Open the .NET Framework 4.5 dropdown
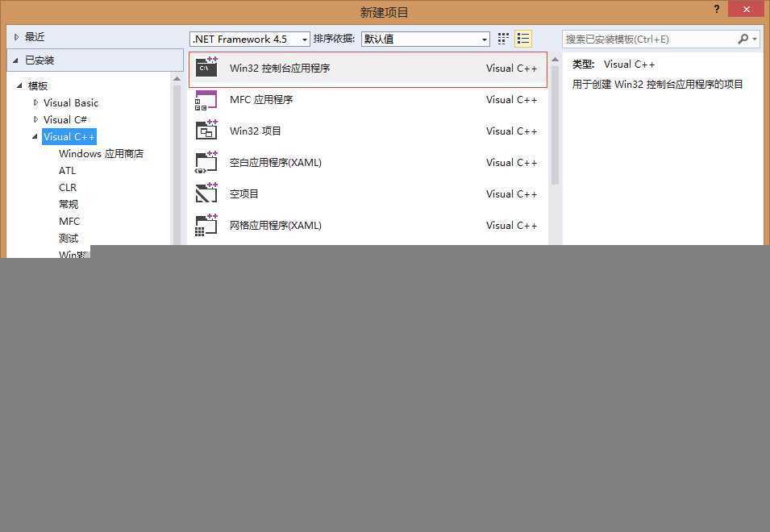 click(x=249, y=39)
